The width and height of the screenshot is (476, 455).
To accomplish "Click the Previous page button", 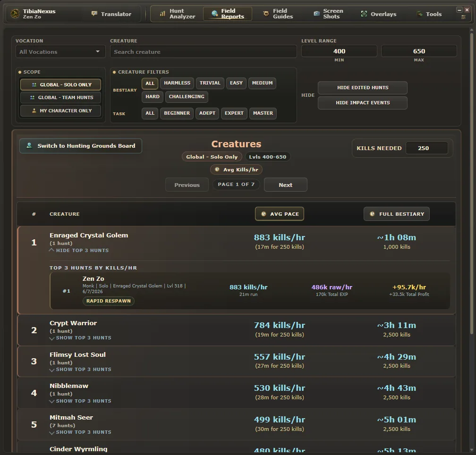I will click(187, 185).
